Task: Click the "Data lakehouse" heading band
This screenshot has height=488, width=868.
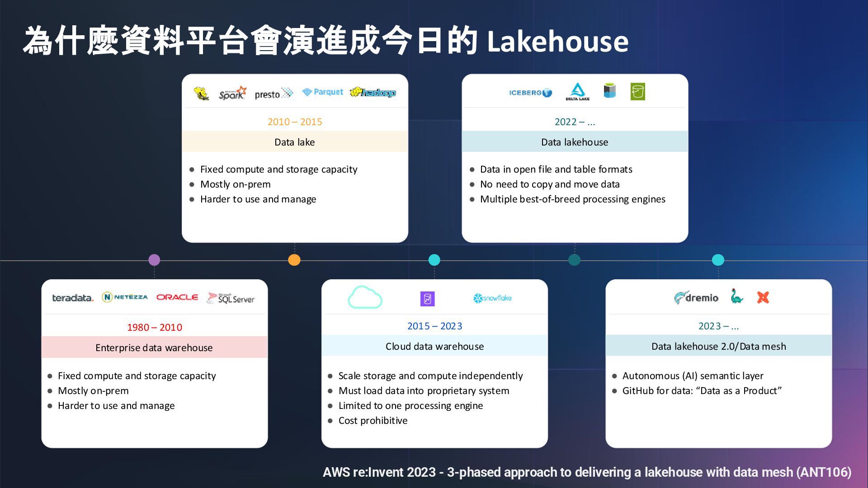Action: 575,142
